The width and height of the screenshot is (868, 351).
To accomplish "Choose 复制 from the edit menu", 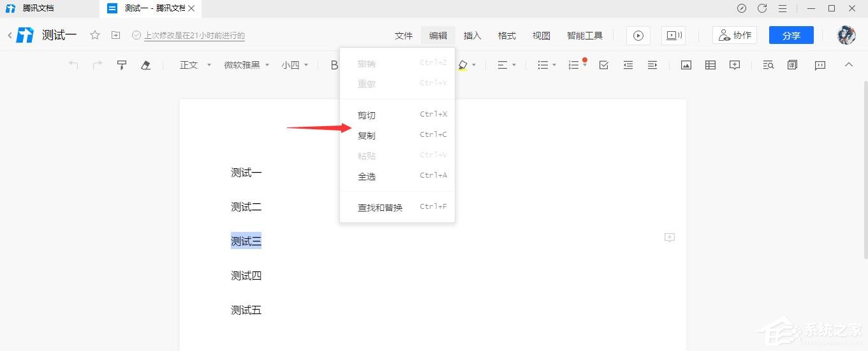I will coord(367,136).
